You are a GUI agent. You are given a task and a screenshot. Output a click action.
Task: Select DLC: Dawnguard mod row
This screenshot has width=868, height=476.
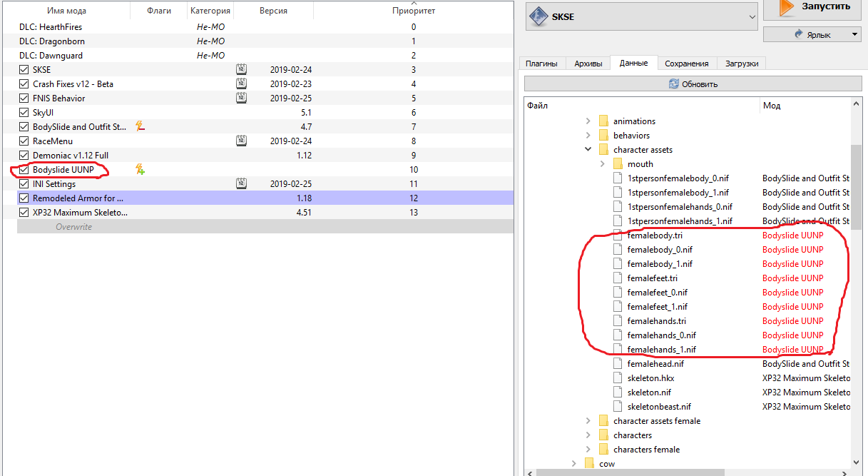tap(265, 55)
